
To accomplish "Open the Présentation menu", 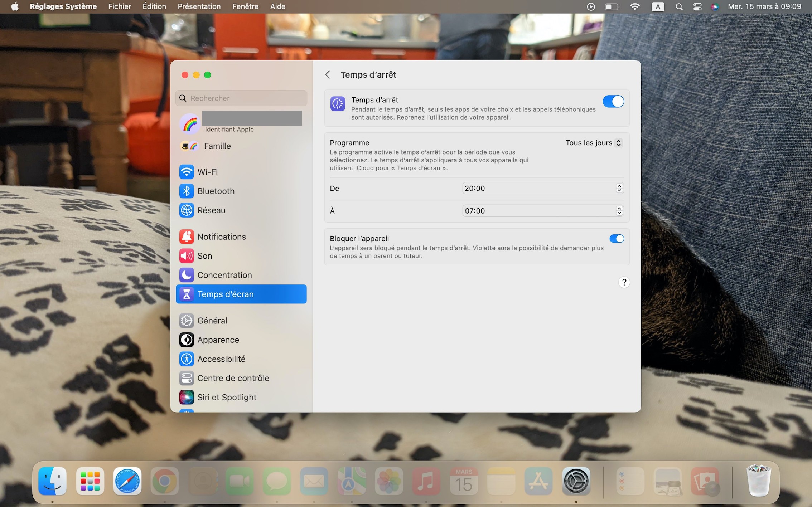I will (x=199, y=6).
